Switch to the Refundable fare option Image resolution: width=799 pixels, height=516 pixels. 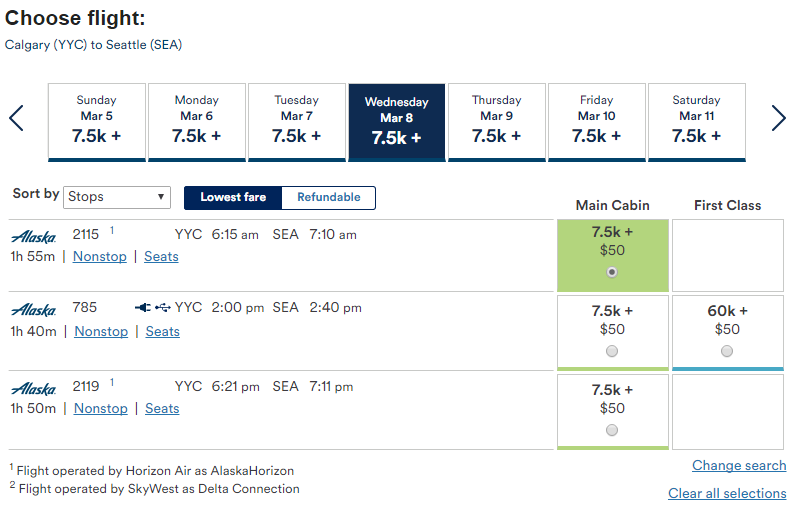point(329,198)
